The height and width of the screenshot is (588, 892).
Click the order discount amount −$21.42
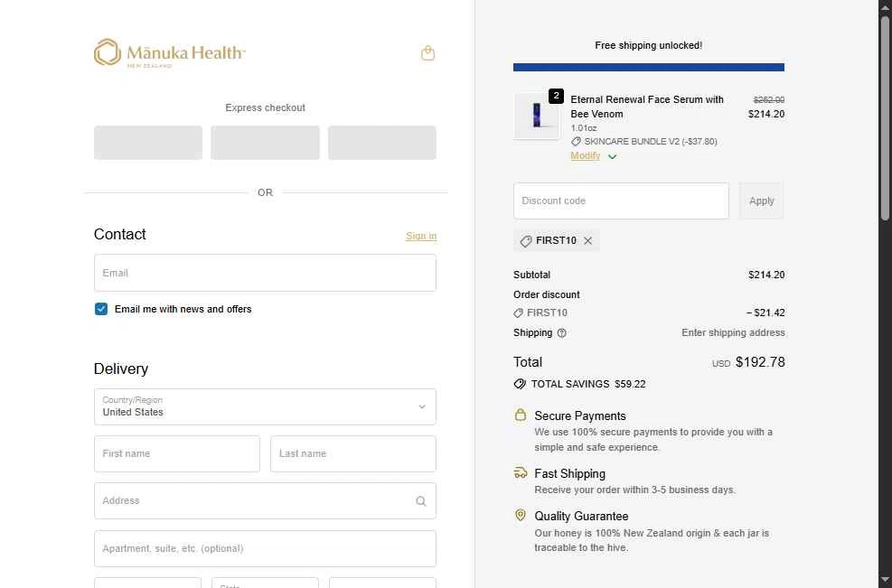click(x=765, y=313)
